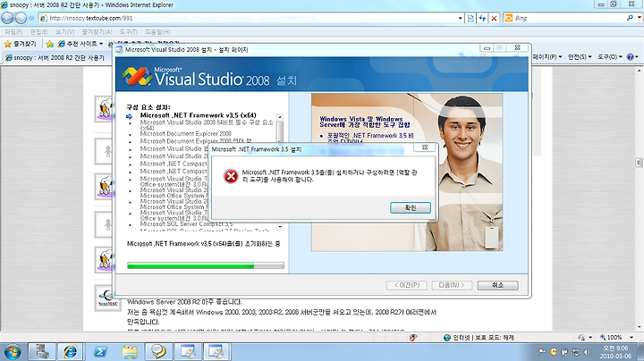
Task: Select Microsoft .NET Framework v3.5 (x64) item
Action: tap(198, 115)
